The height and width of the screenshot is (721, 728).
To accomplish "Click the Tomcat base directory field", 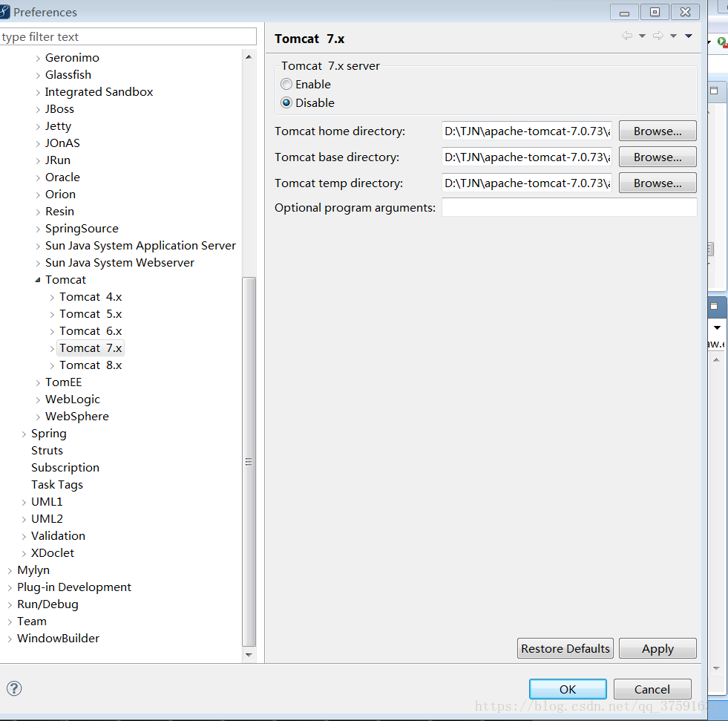I will tap(526, 157).
